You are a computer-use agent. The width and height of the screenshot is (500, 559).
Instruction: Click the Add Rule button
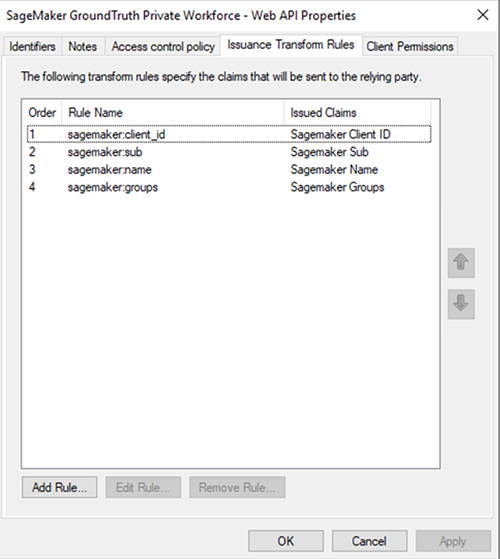click(60, 487)
